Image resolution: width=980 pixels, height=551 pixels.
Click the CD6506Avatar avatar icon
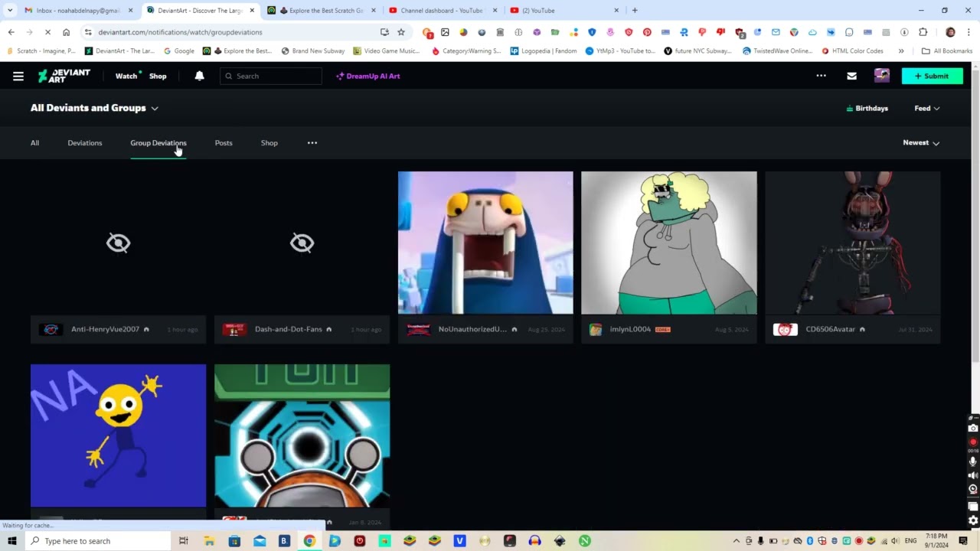point(785,330)
